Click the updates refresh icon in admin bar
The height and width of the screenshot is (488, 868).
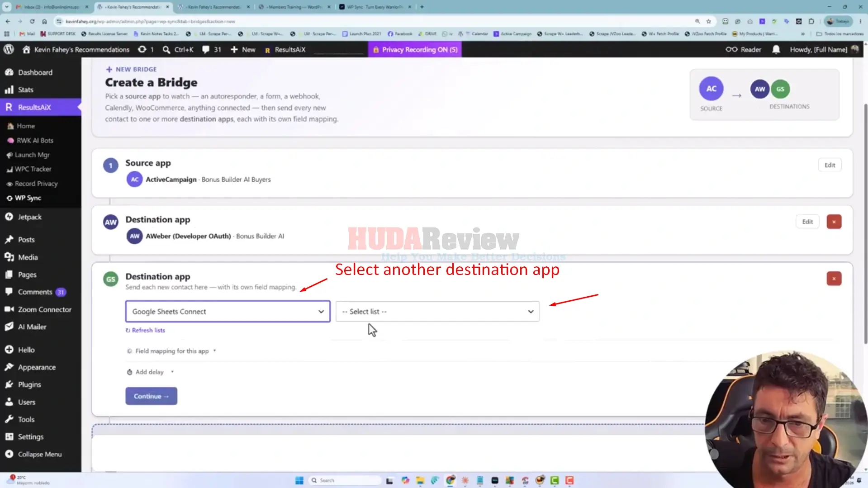tap(142, 49)
